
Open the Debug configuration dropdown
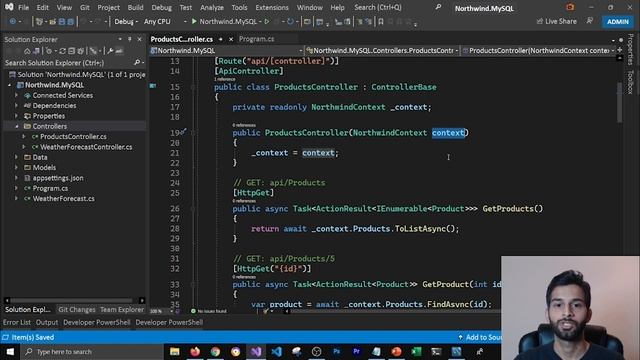[126, 21]
